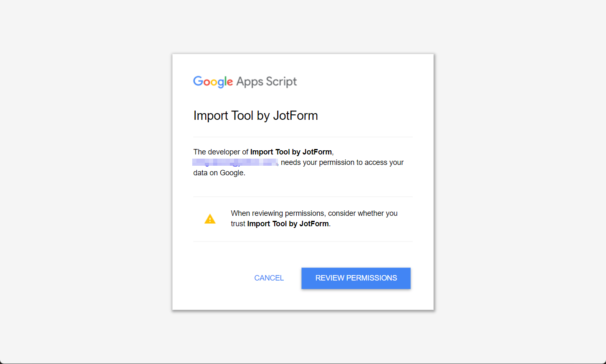Screen dimensions: 606x364
Task: Click the yellow warning triangle icon
Action: [210, 219]
